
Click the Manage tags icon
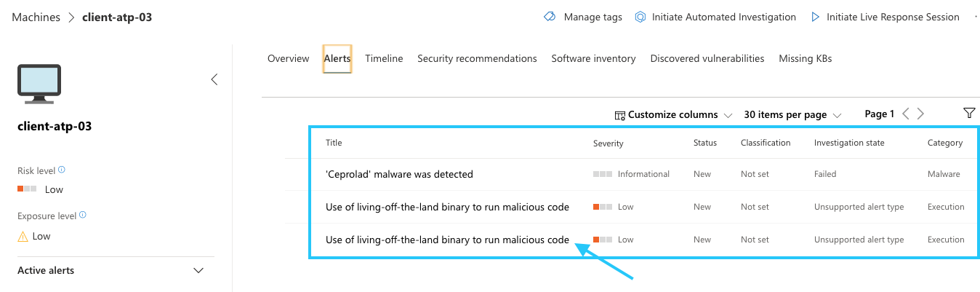pos(550,17)
